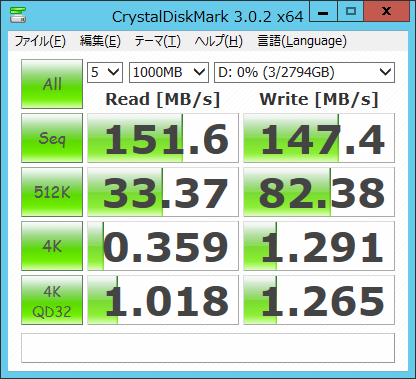Select the 512K read result 33.37
Viewport: 416px width, 379px height.
pyautogui.click(x=163, y=192)
